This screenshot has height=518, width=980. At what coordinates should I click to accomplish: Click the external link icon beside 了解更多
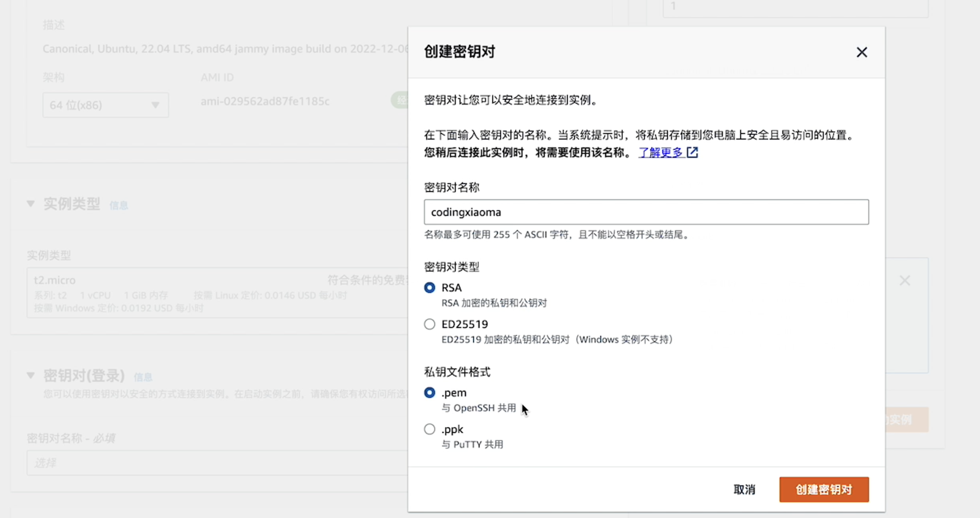692,152
